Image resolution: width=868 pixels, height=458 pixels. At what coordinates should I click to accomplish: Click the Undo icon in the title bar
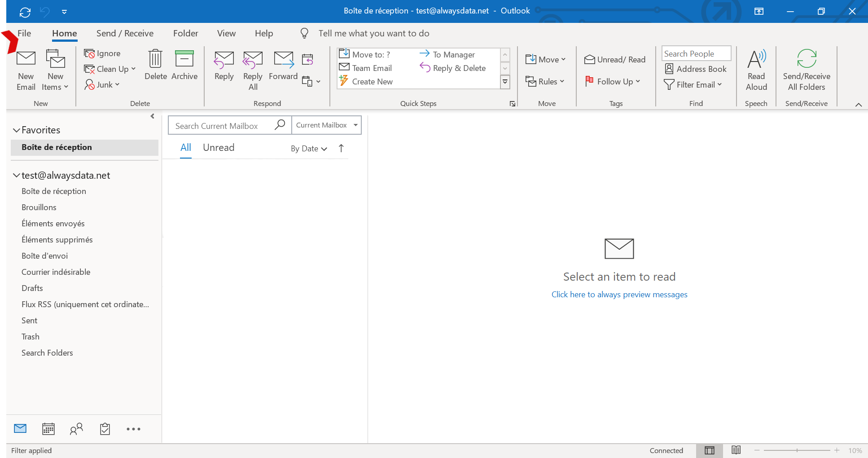45,12
